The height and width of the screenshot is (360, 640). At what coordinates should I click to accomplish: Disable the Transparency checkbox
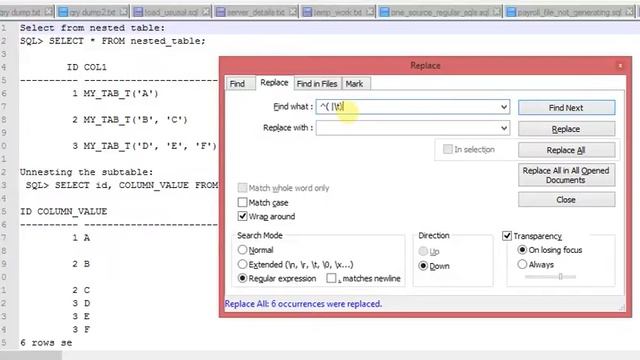click(507, 236)
